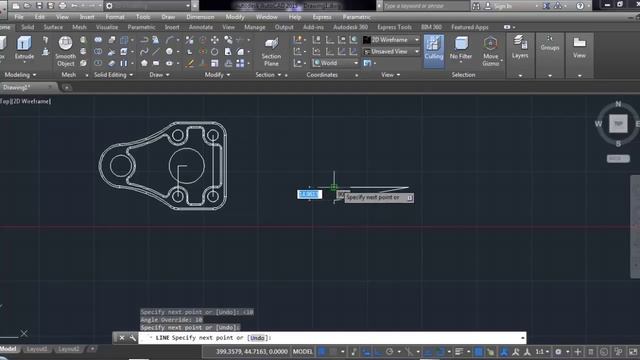Select the Polyline tool in Draw panel
Viewport: 640px width, 360px height.
pyautogui.click(x=144, y=40)
